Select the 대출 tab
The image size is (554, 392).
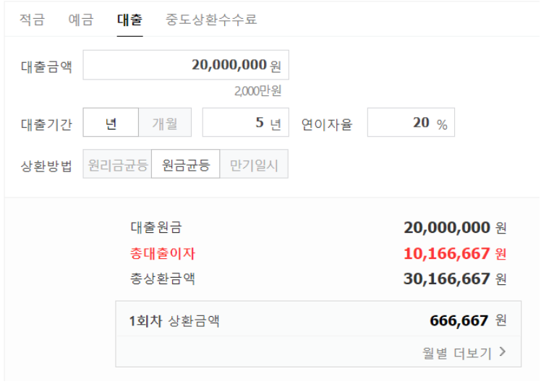(x=129, y=20)
